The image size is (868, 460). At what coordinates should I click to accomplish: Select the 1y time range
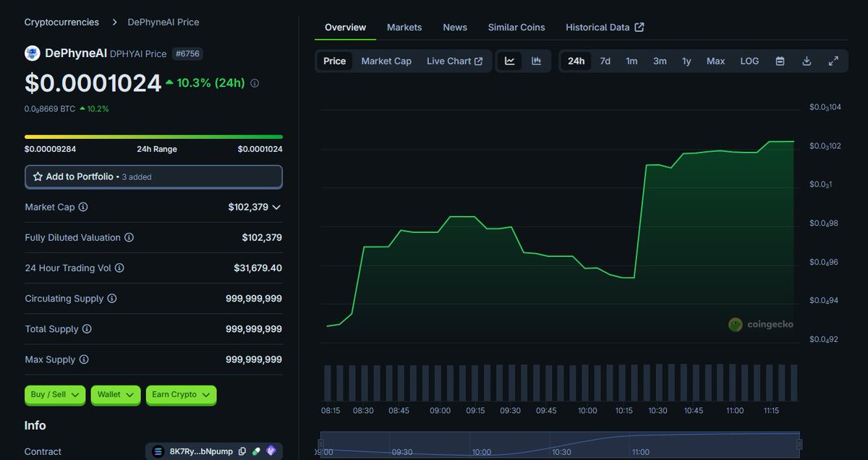pyautogui.click(x=686, y=61)
